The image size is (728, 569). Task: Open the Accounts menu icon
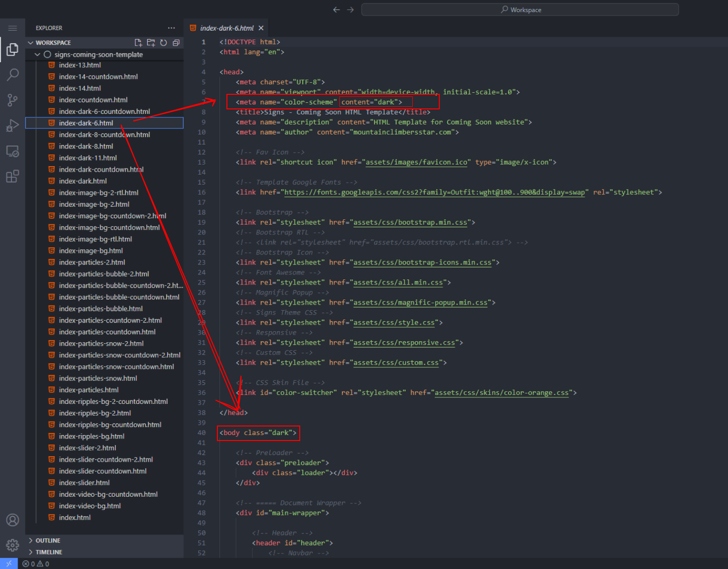(13, 520)
